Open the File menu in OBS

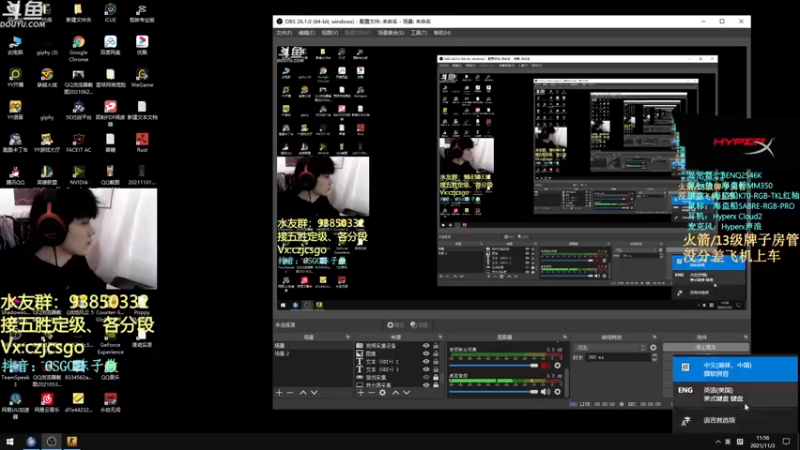pyautogui.click(x=284, y=33)
